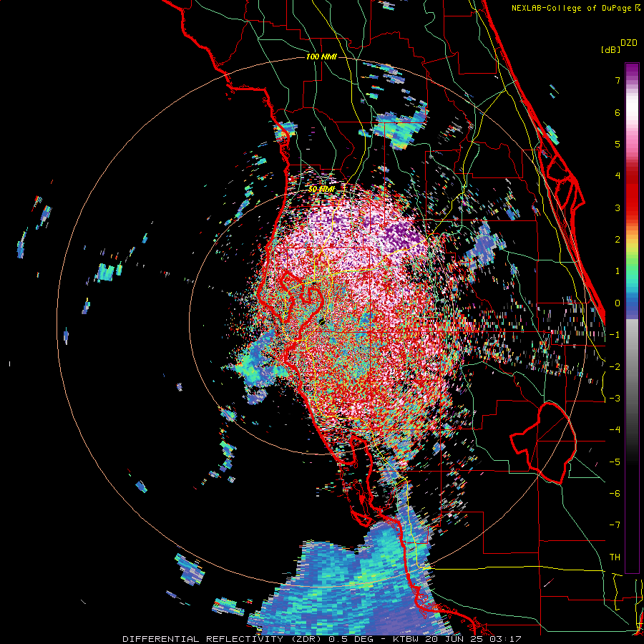Screen dimensions: 644x644
Task: Select the positive 1 dB scale value
Action: point(618,271)
